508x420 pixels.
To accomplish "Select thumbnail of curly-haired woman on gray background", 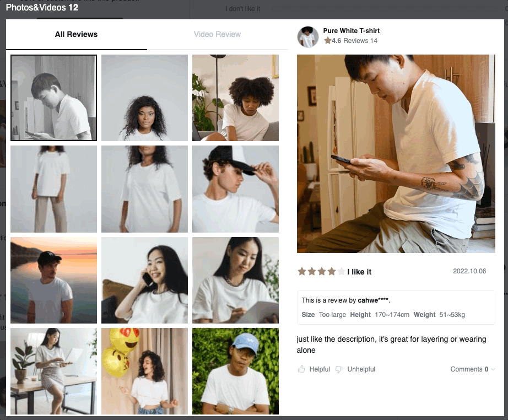I will [x=144, y=98].
